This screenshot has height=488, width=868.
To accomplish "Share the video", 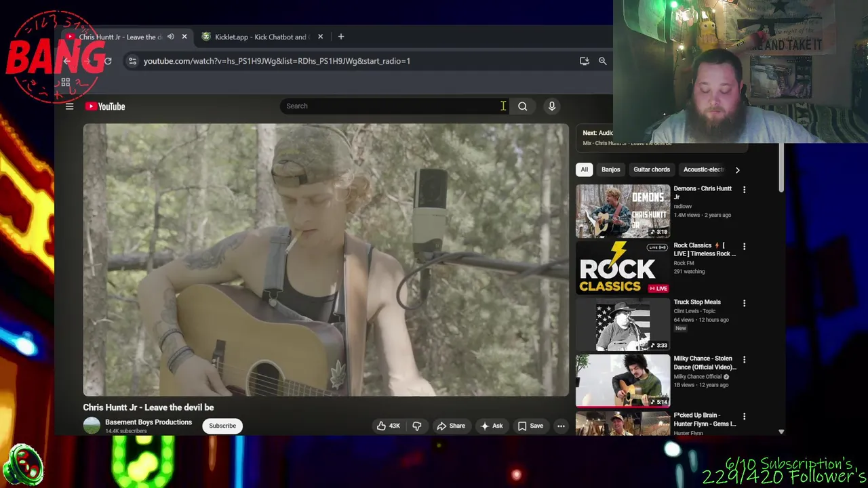I will point(451,426).
